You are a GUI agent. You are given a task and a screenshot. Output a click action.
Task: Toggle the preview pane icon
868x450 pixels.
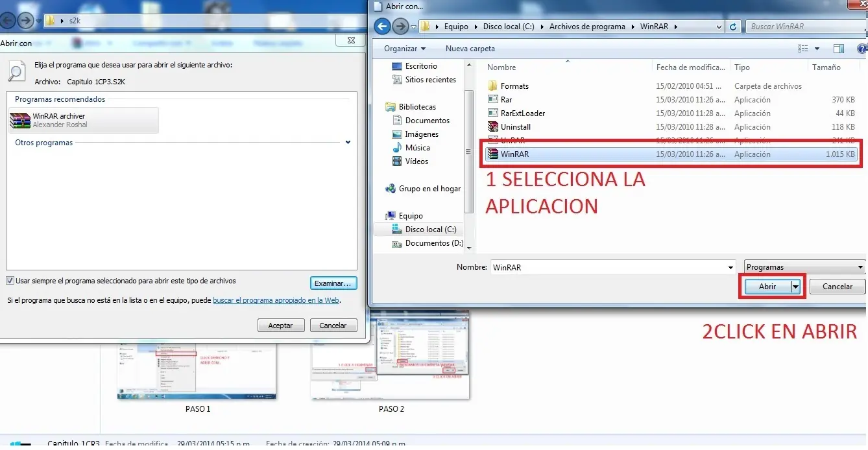tap(839, 49)
